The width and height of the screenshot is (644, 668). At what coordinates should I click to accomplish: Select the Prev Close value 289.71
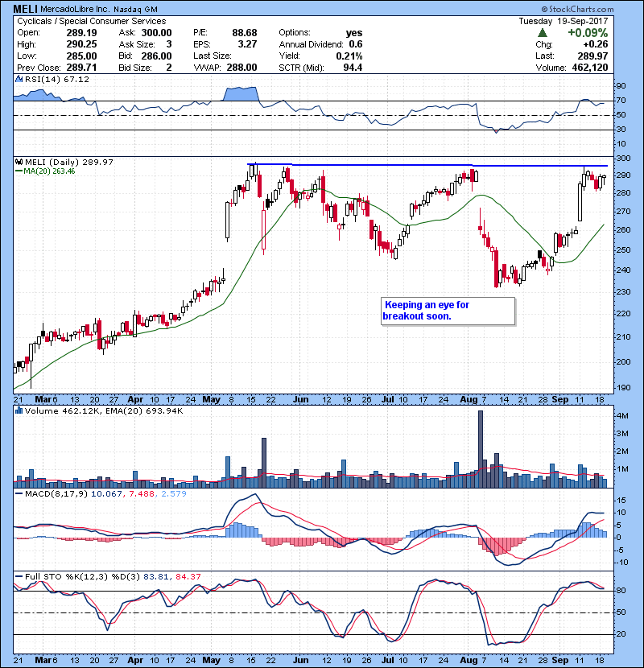pyautogui.click(x=81, y=68)
